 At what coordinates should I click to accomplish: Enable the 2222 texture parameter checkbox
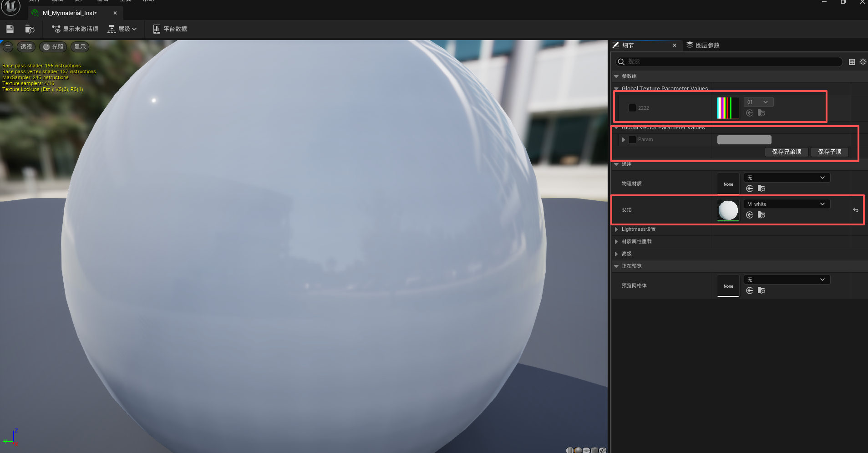click(x=632, y=108)
